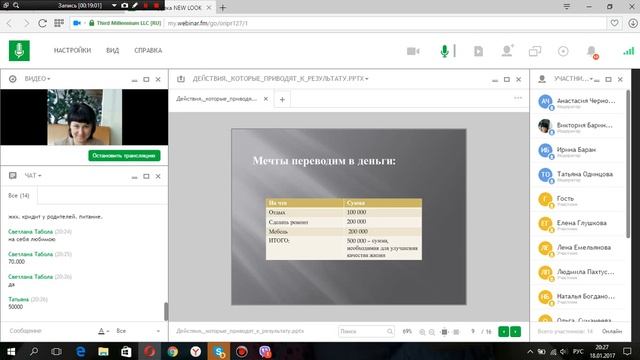640x360 pixels.
Task: Go to the previous slide green arrow
Action: (x=504, y=331)
